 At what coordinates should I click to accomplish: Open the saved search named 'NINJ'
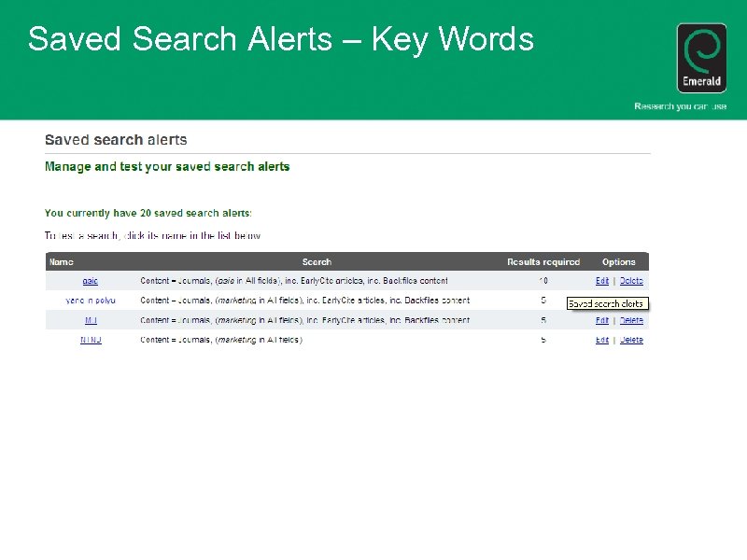(90, 340)
